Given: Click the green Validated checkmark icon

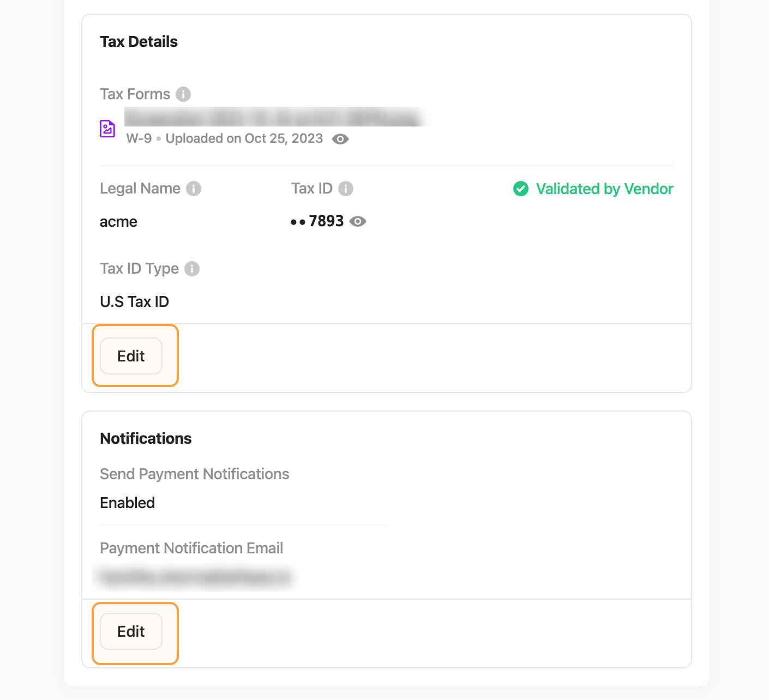Looking at the screenshot, I should click(521, 189).
